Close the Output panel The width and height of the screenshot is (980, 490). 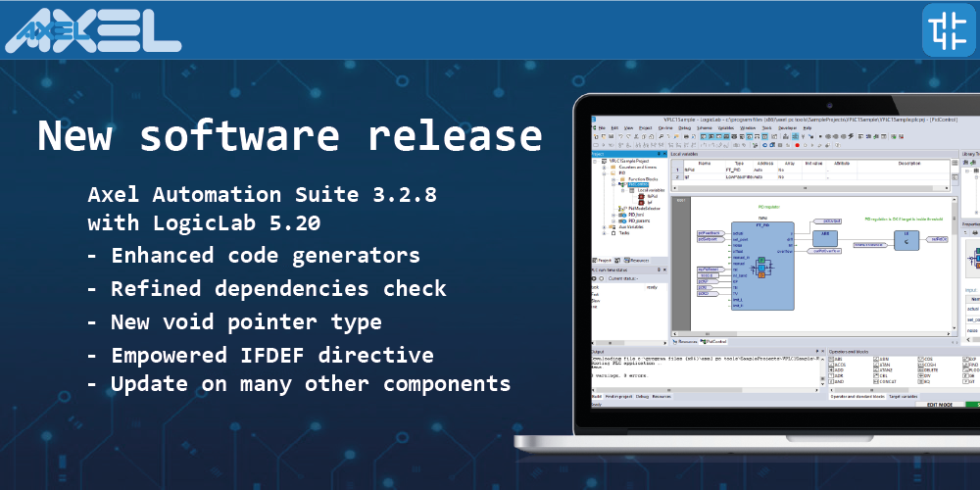[822, 351]
